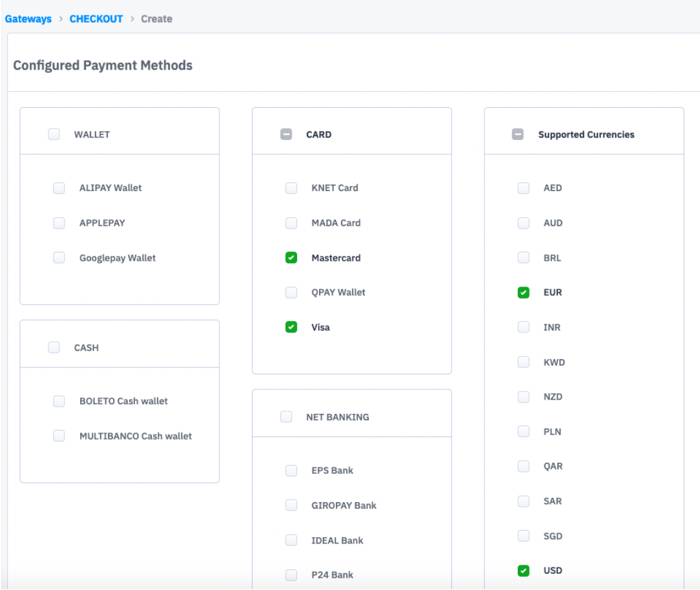Click the Configured Payment Methods heading

tap(103, 65)
